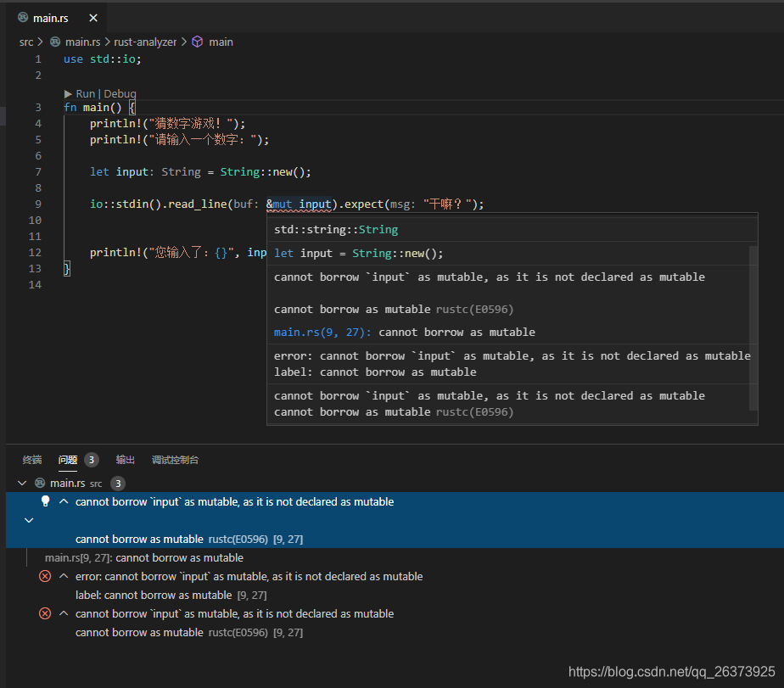The height and width of the screenshot is (688, 784).
Task: Select 'label: cannot borrow as mutable' problem line
Action: coord(154,595)
